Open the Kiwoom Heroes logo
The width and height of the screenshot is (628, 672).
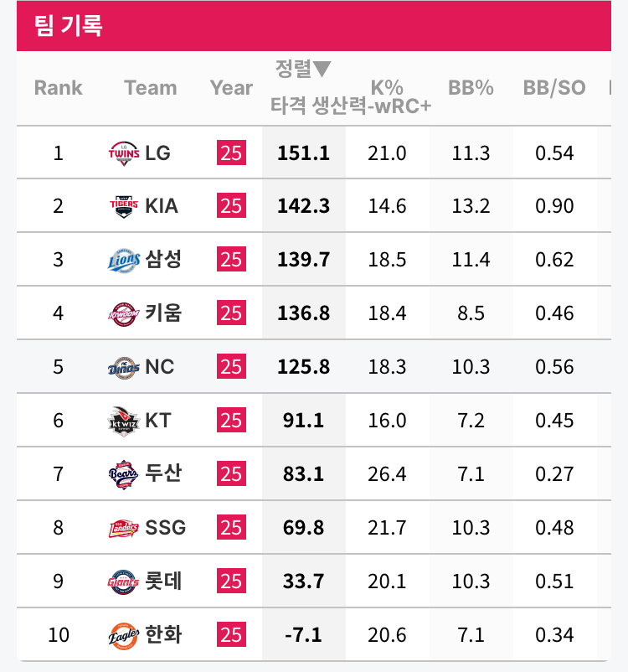click(124, 313)
